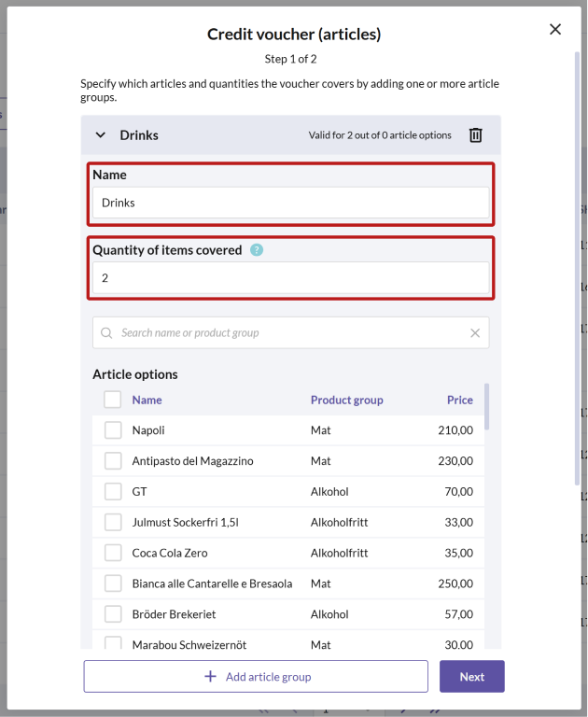
Task: Click the Alkohol product group for GT
Action: point(329,492)
